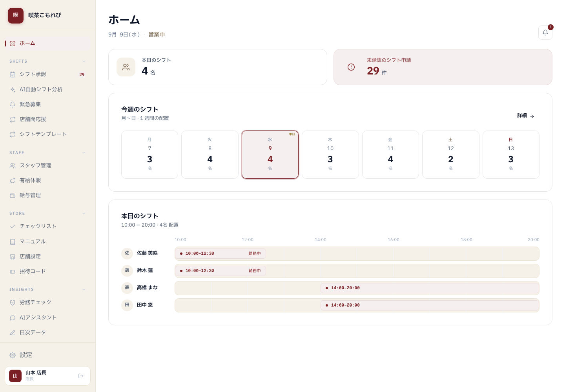Collapse the STAFF section chevron

point(84,153)
